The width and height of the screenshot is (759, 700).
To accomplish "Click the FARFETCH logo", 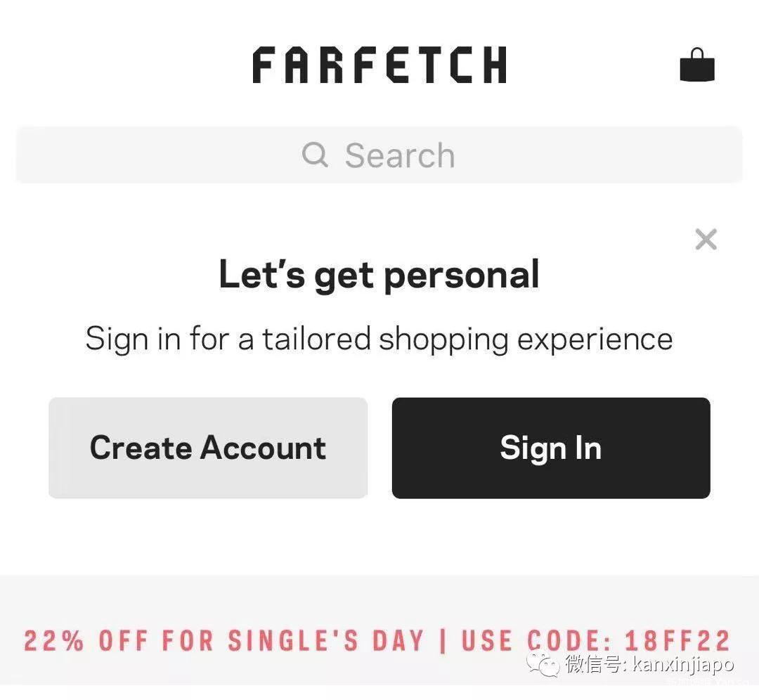I will click(x=379, y=65).
